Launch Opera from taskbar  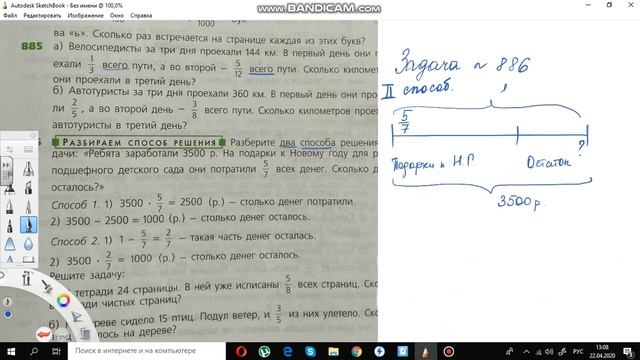click(x=241, y=351)
